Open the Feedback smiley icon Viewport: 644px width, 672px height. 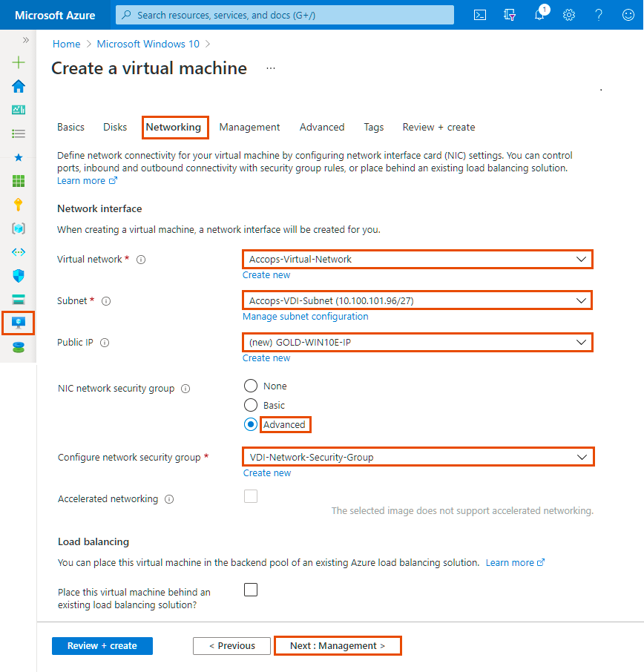(x=628, y=15)
